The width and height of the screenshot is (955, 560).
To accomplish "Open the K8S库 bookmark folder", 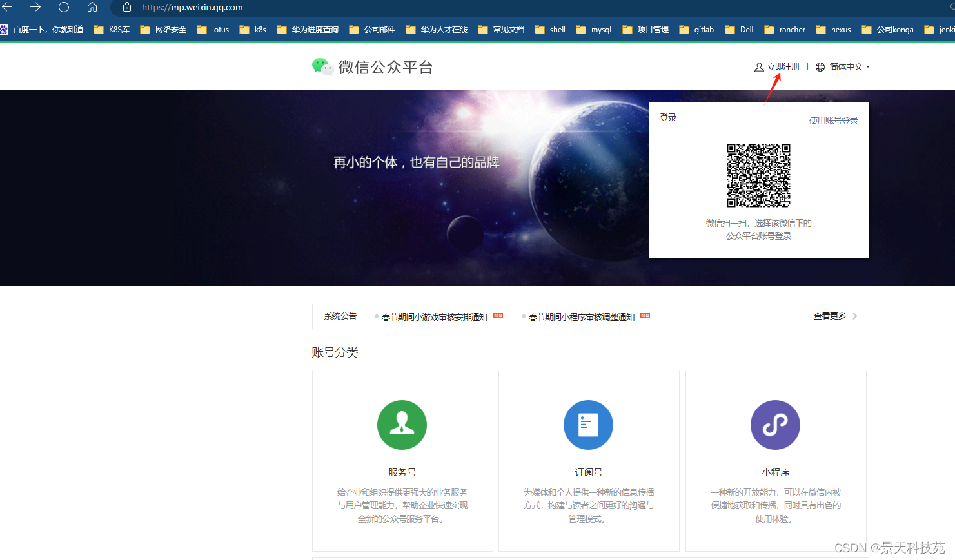I will (x=112, y=30).
